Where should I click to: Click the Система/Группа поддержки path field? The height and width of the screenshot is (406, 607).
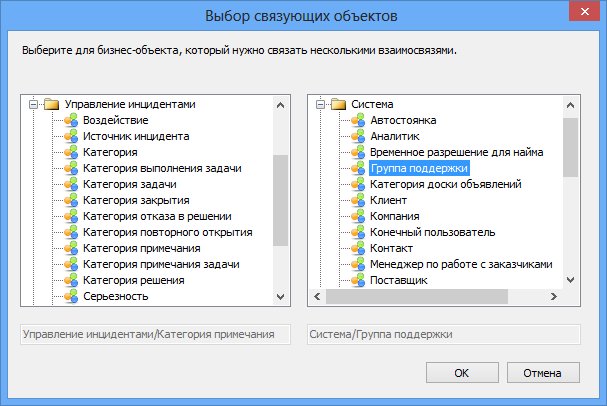click(444, 334)
